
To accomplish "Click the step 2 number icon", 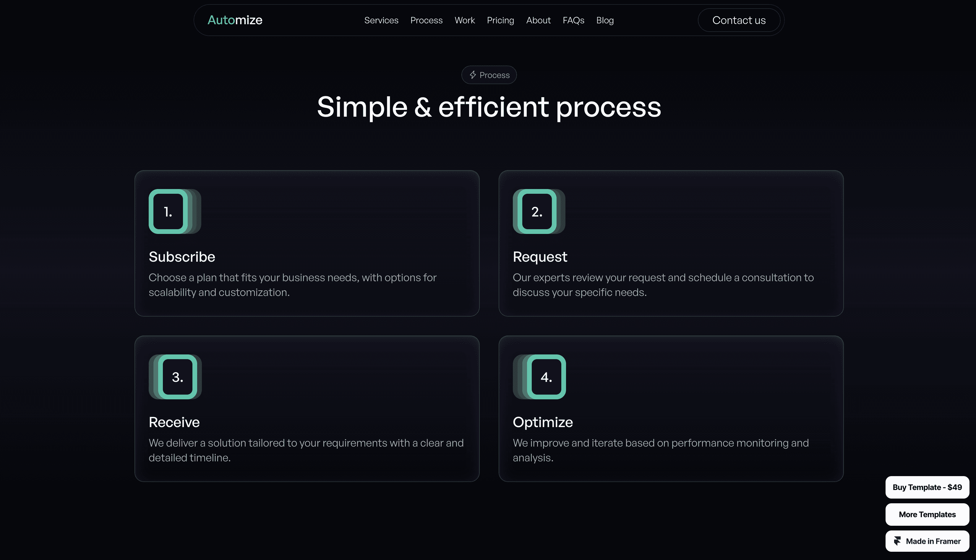I will pos(537,211).
